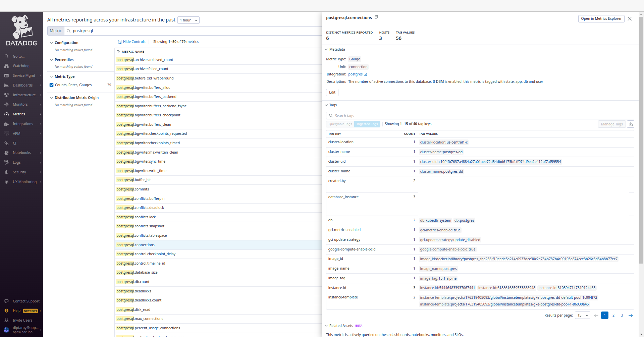Open Watchdog from the left sidebar
644x337 pixels.
(21, 66)
